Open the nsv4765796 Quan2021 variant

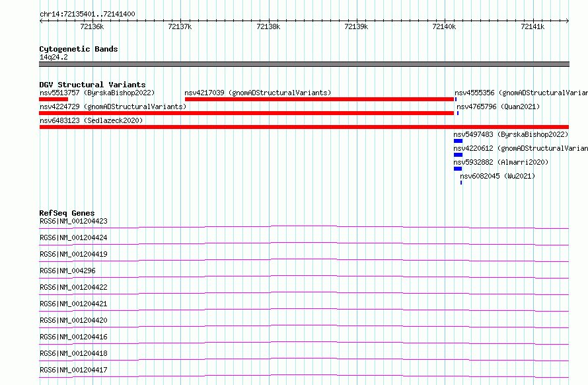pos(498,107)
